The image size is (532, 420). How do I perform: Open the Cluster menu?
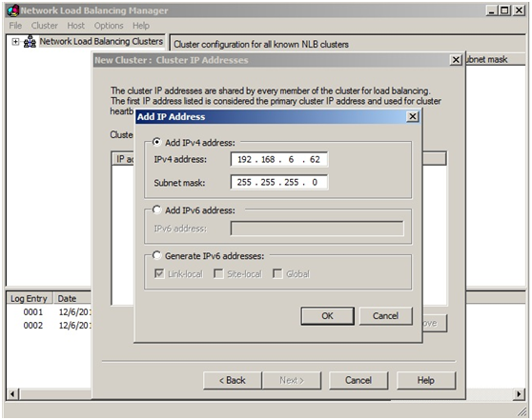click(45, 26)
